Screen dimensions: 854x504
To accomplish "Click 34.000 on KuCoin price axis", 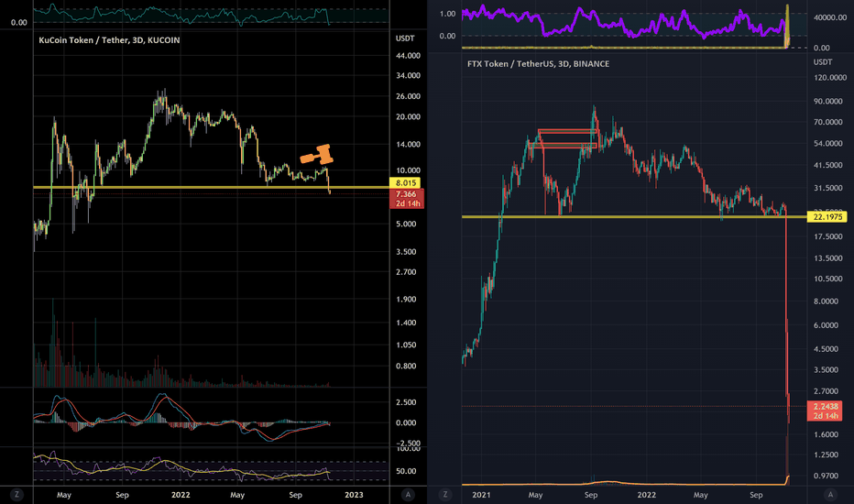I will pos(408,76).
